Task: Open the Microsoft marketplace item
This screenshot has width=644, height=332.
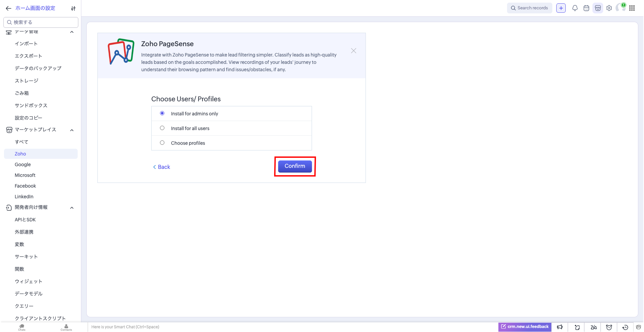Action: 25,175
